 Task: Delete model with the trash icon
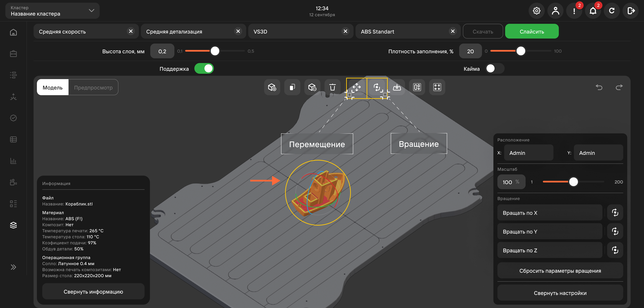[333, 87]
